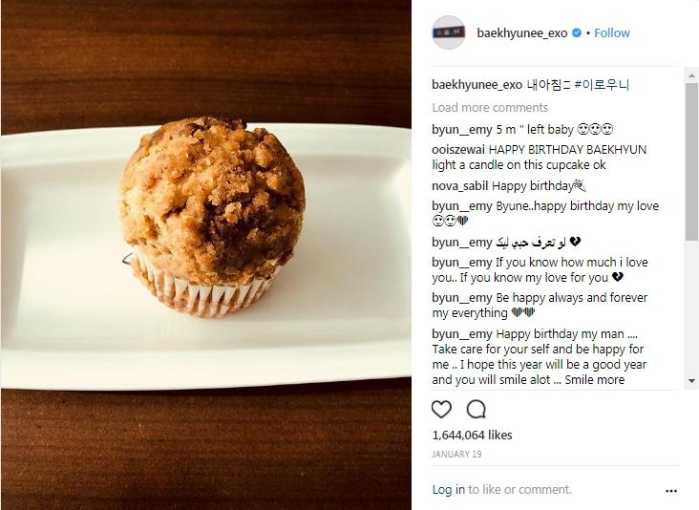Click the blue verified badge
Viewport: 699px width, 510px height.
click(576, 33)
